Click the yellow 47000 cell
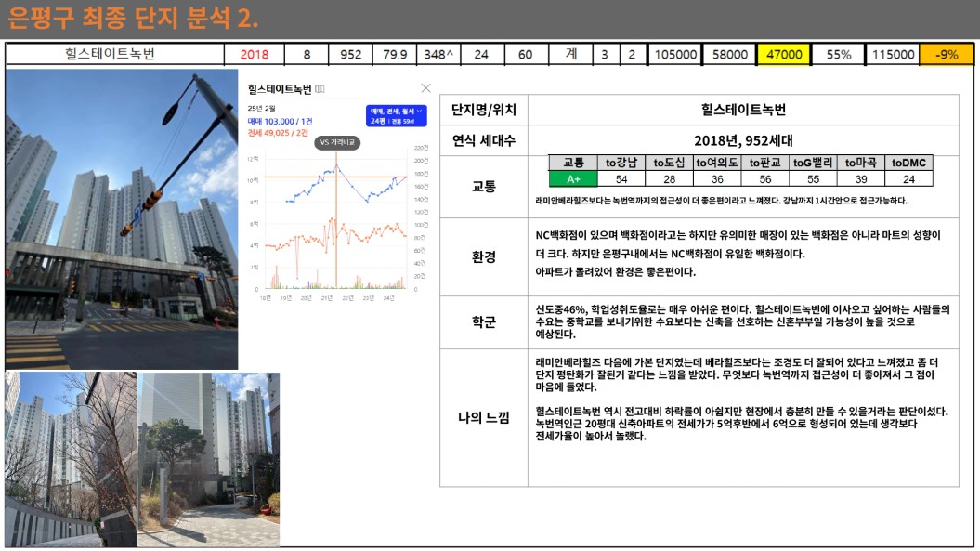 [784, 55]
